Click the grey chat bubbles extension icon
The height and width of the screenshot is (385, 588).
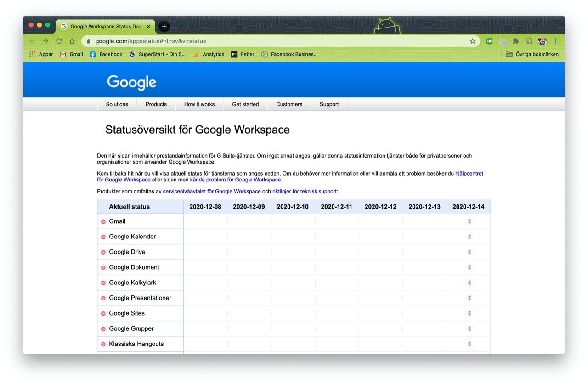[503, 41]
